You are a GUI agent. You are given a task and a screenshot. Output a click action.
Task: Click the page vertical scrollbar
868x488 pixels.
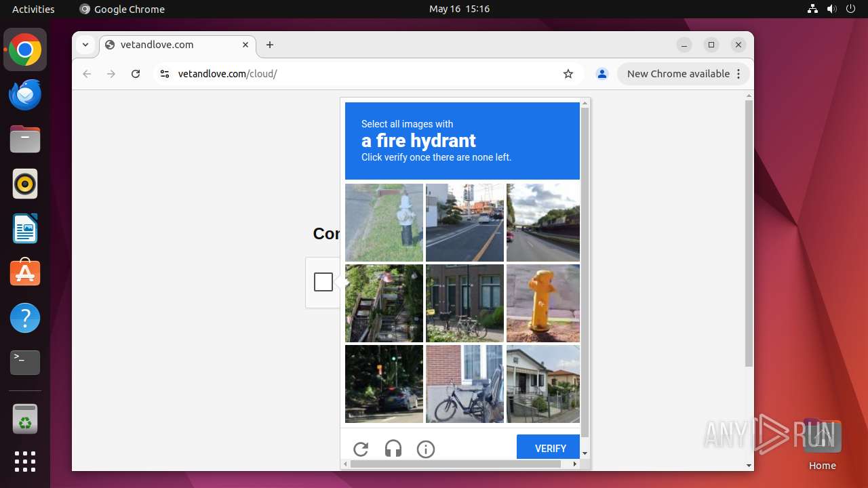pos(749,234)
